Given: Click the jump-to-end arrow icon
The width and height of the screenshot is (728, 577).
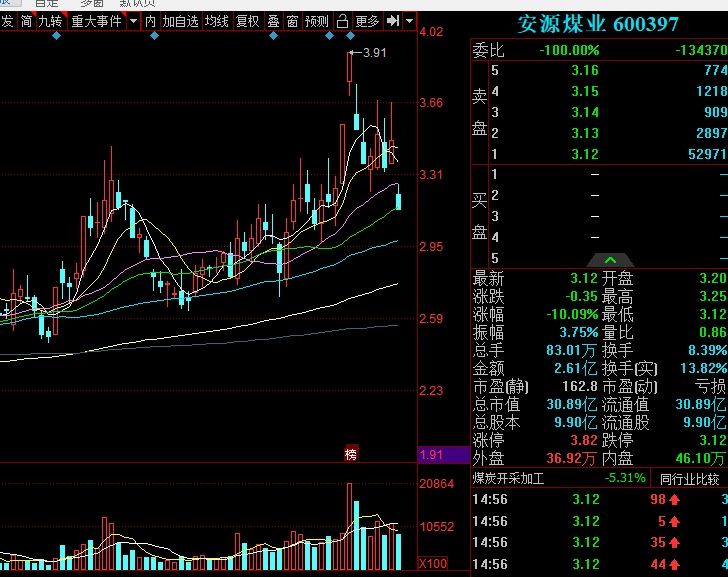Looking at the screenshot, I should coord(392,21).
